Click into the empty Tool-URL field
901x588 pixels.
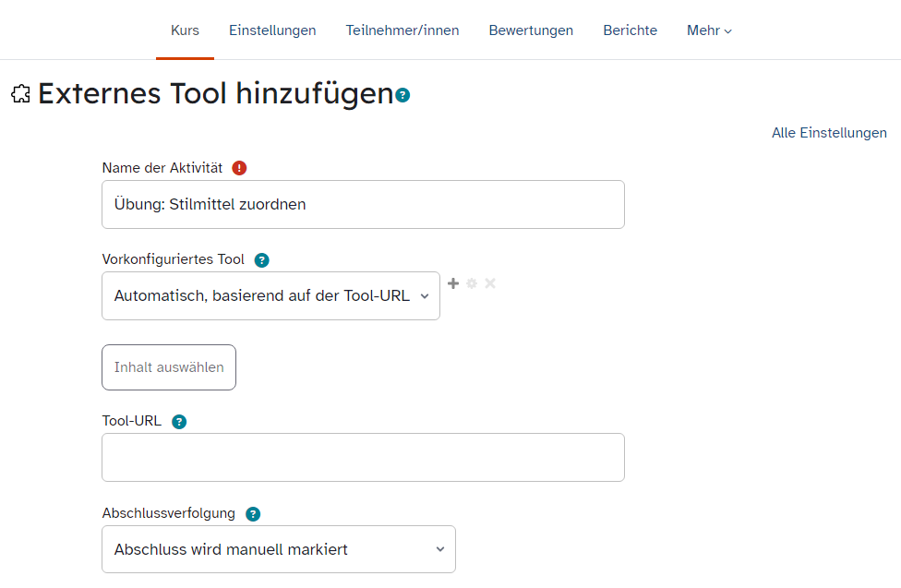click(x=363, y=457)
